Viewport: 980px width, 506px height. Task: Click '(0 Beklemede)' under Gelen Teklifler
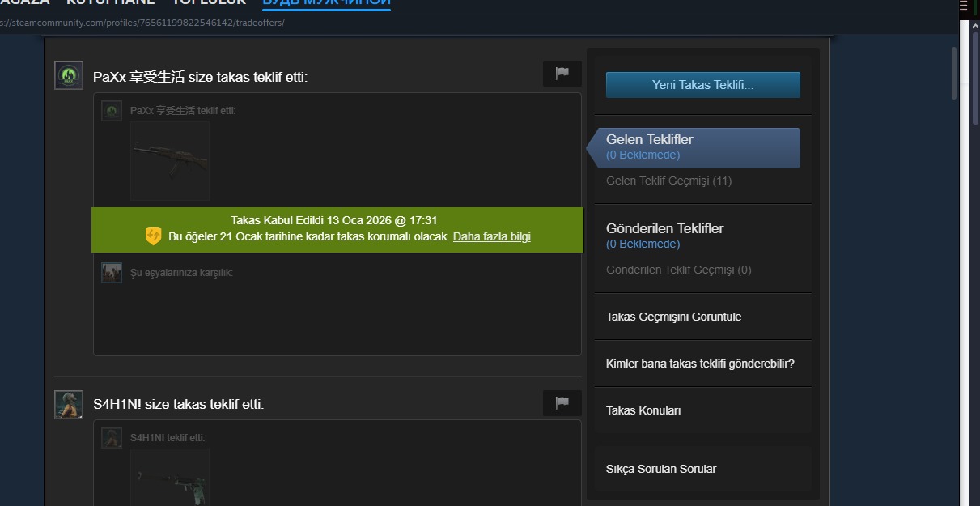point(643,155)
